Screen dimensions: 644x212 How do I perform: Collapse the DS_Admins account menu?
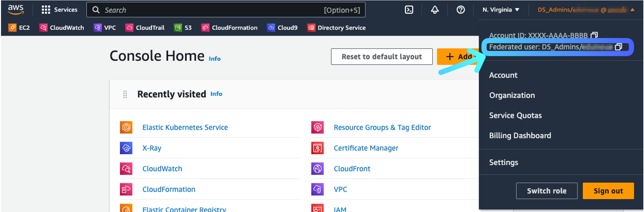[x=586, y=10]
